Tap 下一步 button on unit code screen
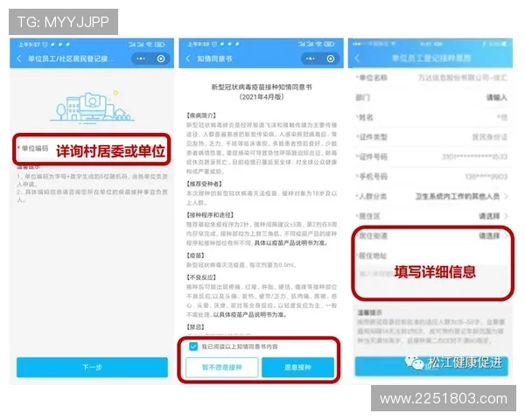This screenshot has width=525, height=420. 92,367
